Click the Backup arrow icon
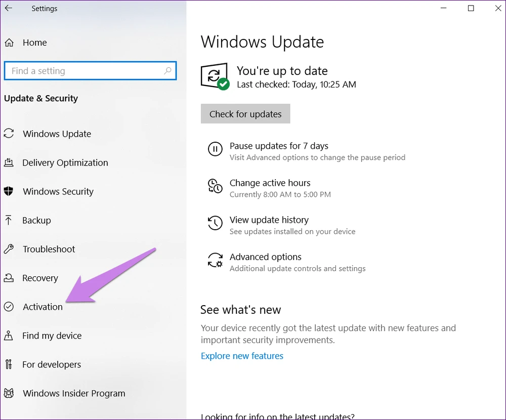506x420 pixels. point(9,220)
